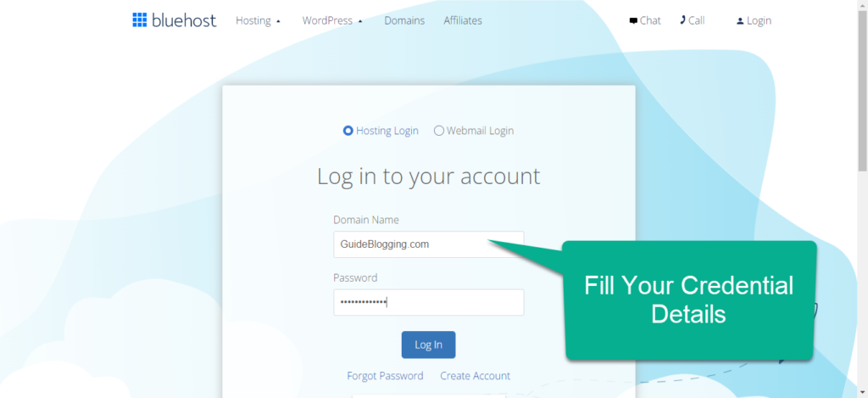Click the bluehost grid logo icon
This screenshot has height=398, width=868.
(140, 20)
